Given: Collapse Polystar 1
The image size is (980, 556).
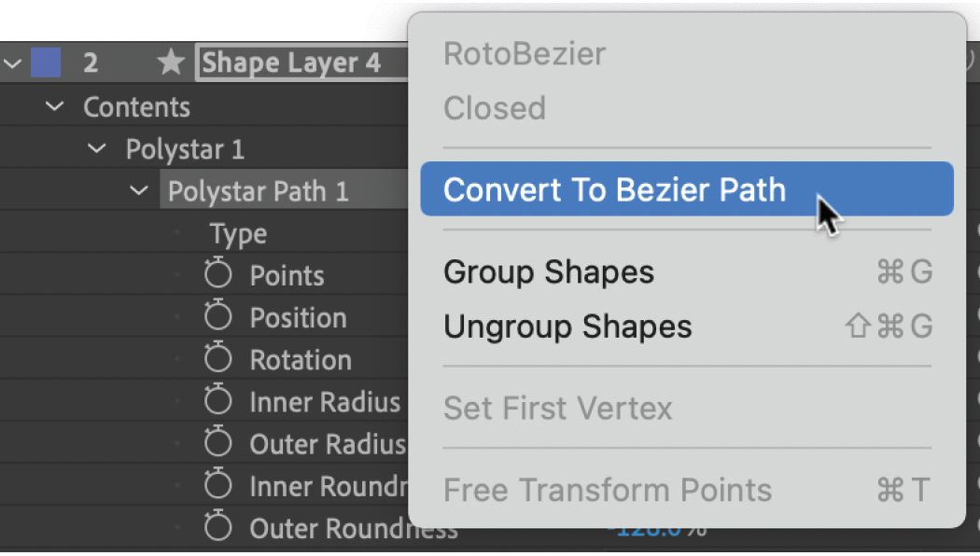Looking at the screenshot, I should 96,148.
